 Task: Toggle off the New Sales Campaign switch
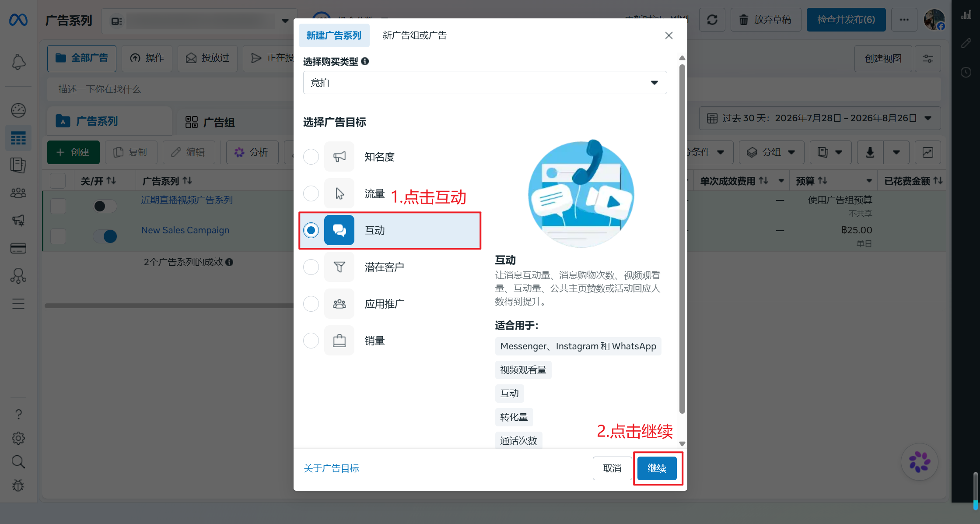pos(105,236)
